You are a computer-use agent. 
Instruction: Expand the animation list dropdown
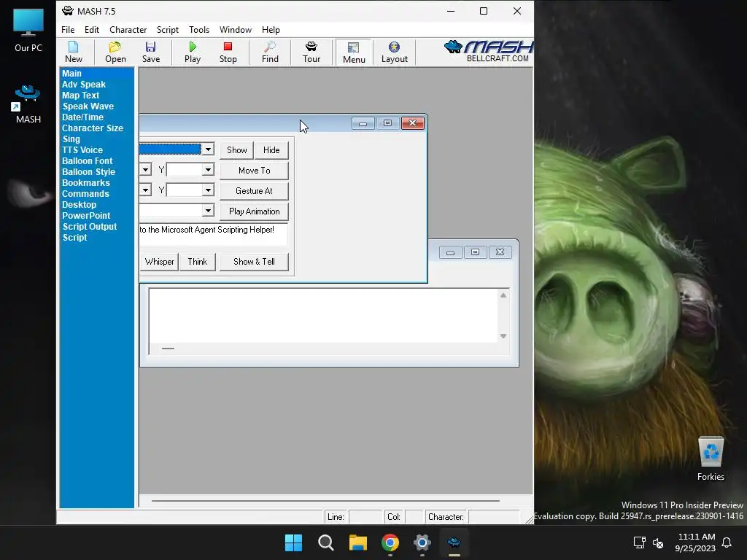click(x=208, y=211)
